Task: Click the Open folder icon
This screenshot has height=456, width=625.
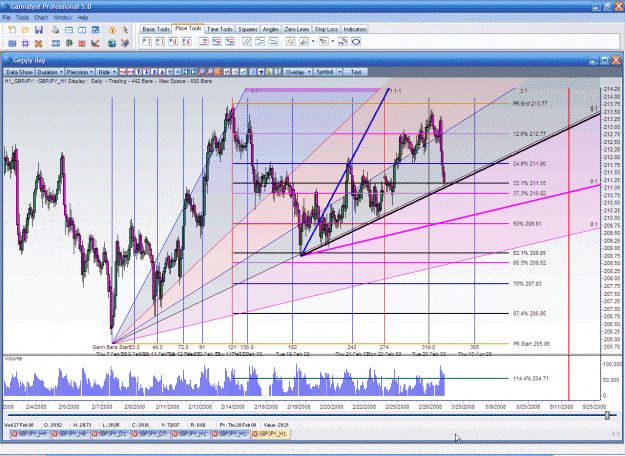Action: pos(25,30)
